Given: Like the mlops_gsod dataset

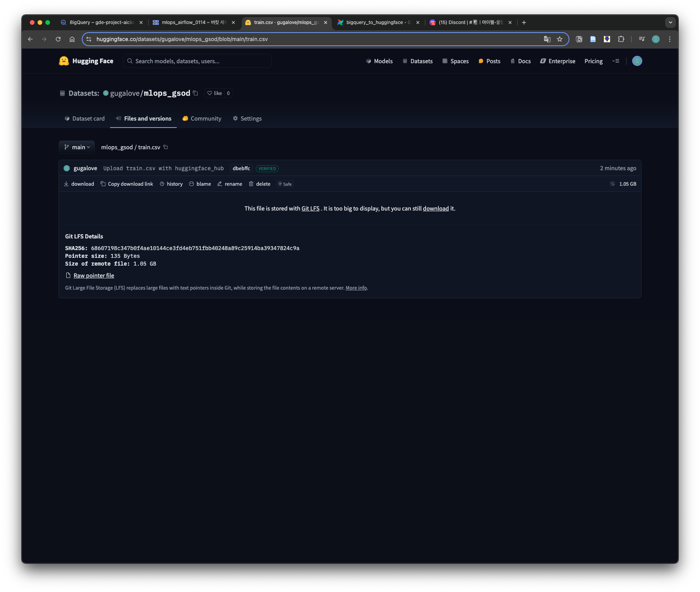Looking at the screenshot, I should coord(215,93).
